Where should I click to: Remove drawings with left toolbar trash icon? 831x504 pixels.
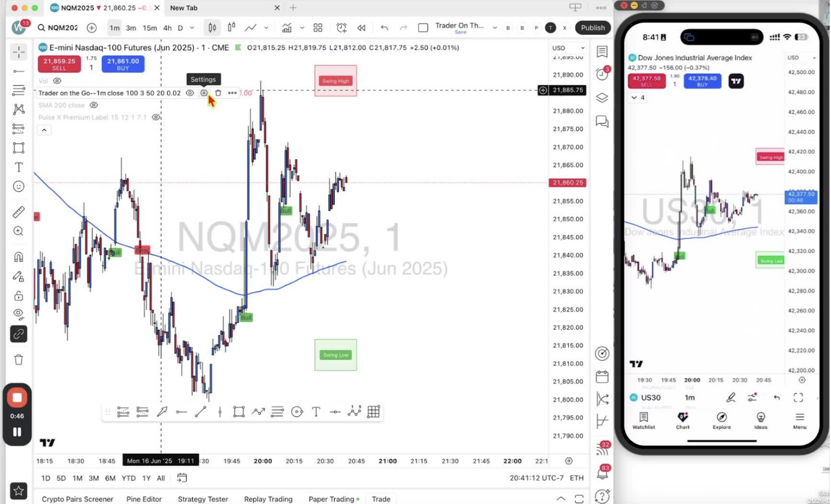click(x=19, y=359)
